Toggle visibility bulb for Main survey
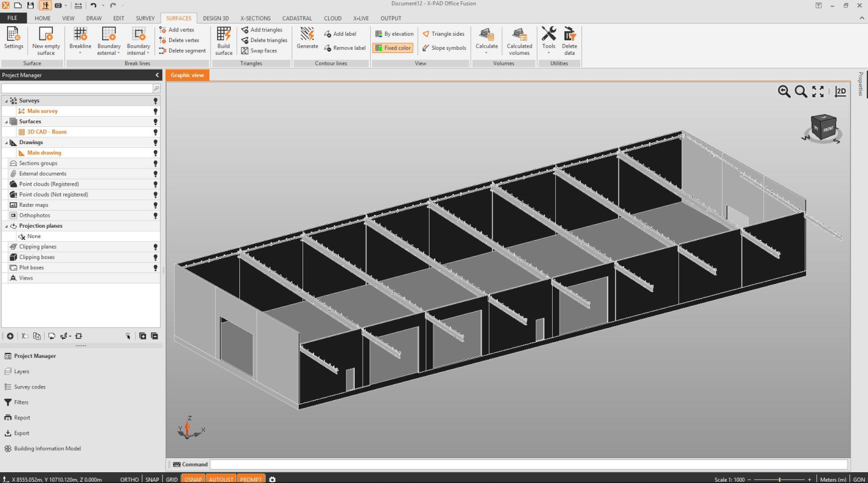The width and height of the screenshot is (868, 483). 155,111
